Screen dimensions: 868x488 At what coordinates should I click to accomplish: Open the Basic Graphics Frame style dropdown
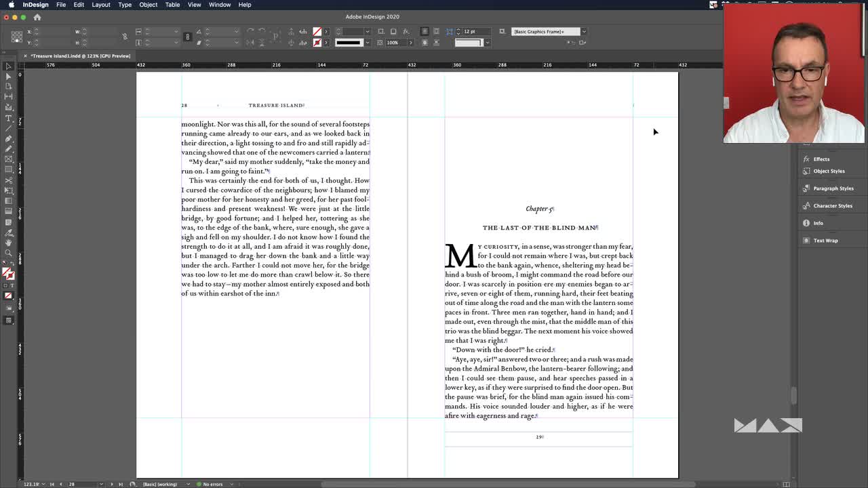pyautogui.click(x=583, y=31)
